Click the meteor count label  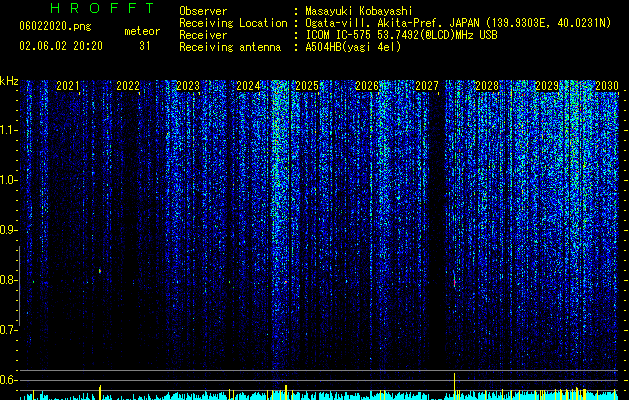[142, 31]
